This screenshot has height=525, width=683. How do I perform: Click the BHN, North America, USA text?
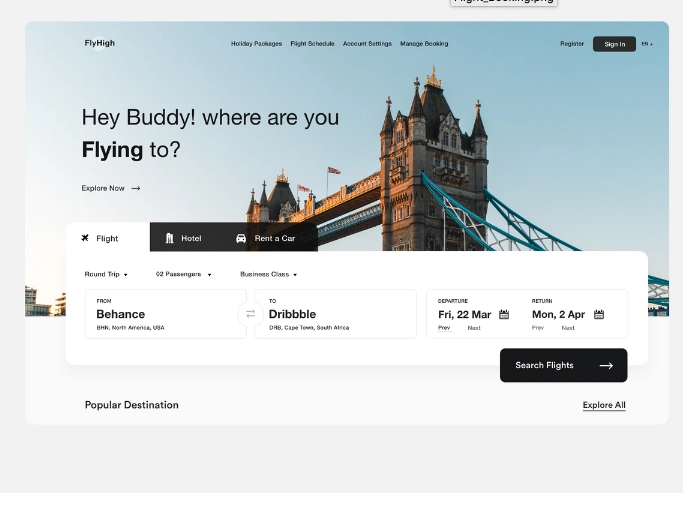pyautogui.click(x=131, y=328)
